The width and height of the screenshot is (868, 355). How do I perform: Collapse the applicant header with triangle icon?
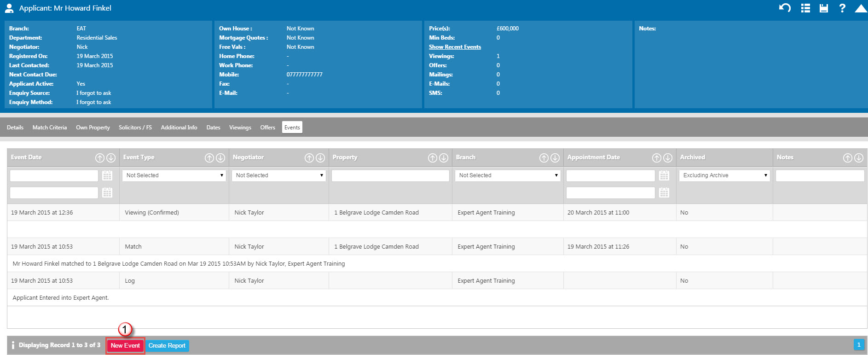tap(861, 8)
